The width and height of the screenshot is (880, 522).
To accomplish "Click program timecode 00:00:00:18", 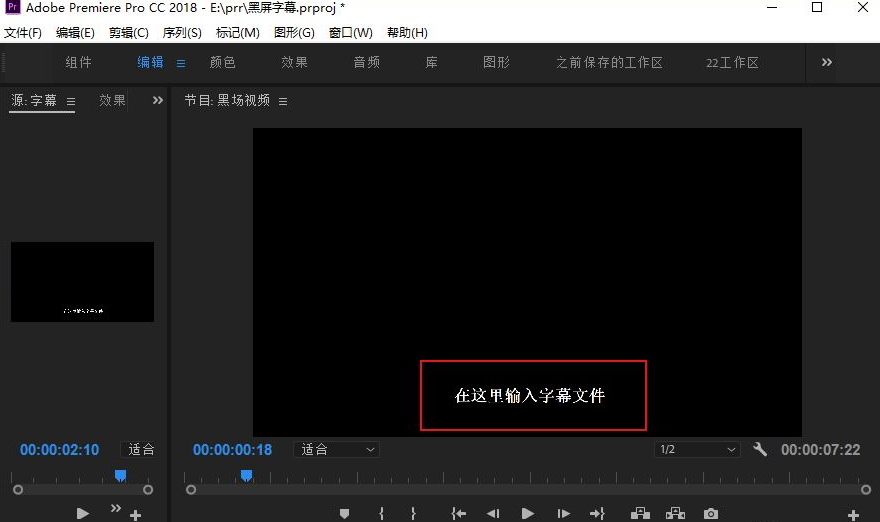I will click(x=232, y=450).
